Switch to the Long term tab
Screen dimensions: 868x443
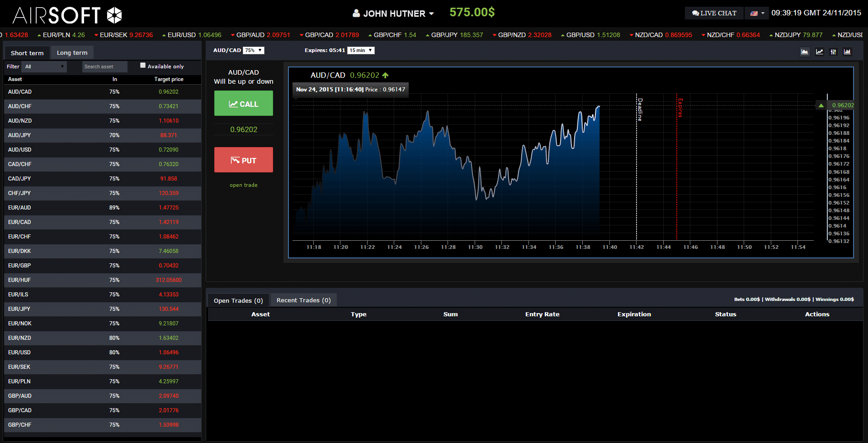pos(72,53)
